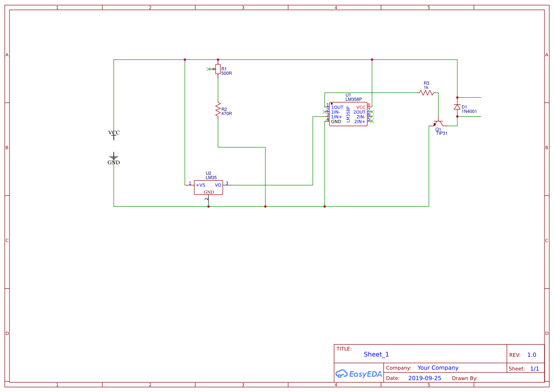Screen dimensions: 554x392
Task: Click the red VCC pin label on U1
Action: [361, 108]
